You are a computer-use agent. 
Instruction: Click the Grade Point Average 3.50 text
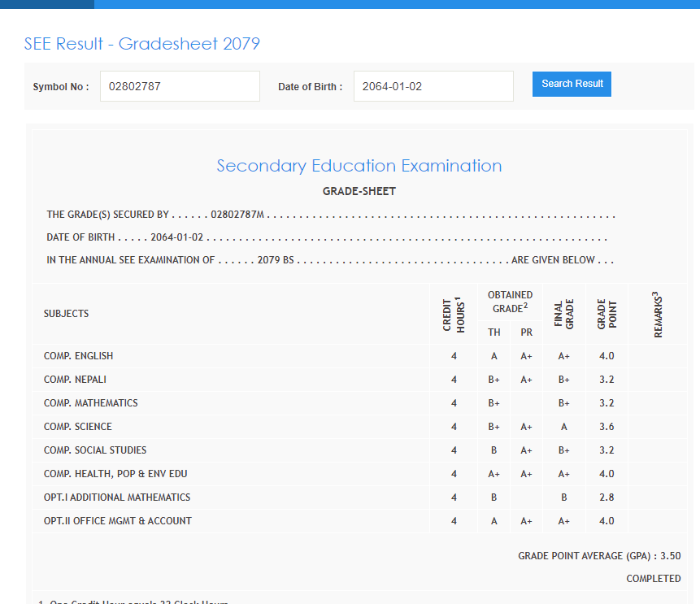pyautogui.click(x=599, y=556)
